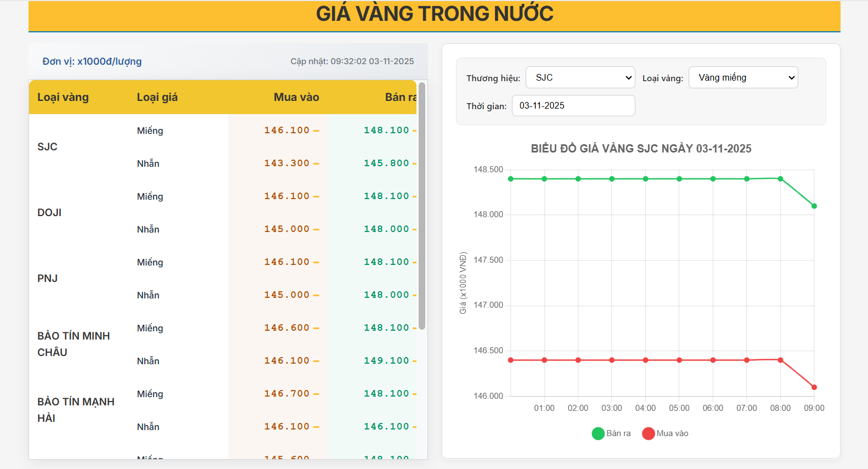Screen dimensions: 868x469
Task: Click the Loại giá column header
Action: [x=157, y=97]
